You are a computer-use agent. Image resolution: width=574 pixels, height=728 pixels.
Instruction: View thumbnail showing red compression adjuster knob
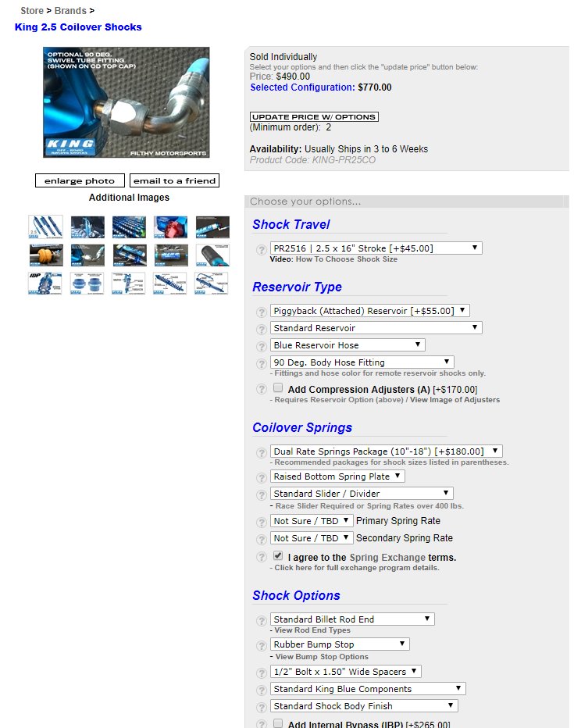(x=171, y=227)
